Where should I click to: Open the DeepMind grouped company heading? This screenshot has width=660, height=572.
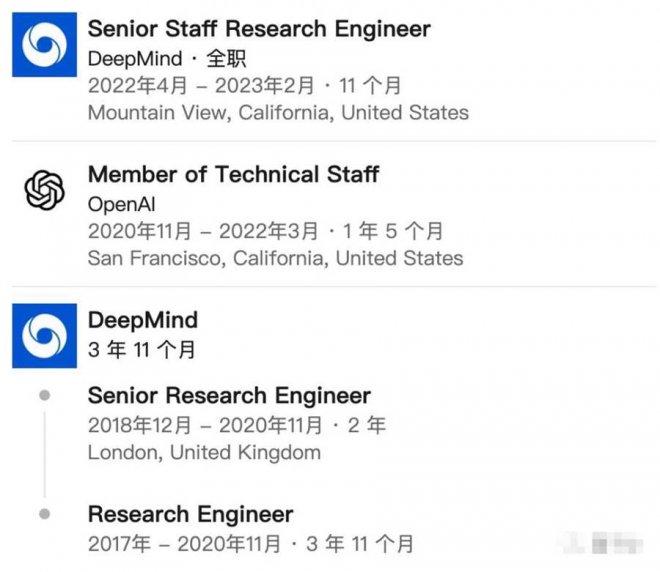pyautogui.click(x=143, y=320)
